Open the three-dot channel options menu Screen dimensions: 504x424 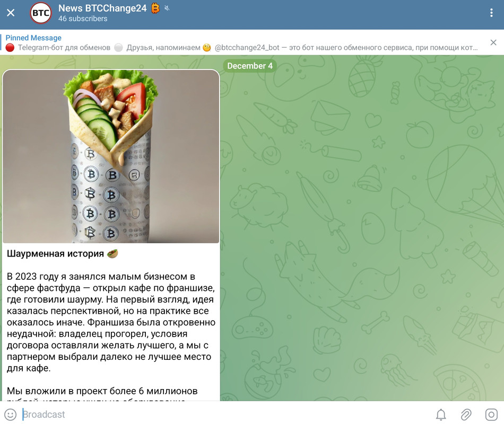click(x=491, y=13)
